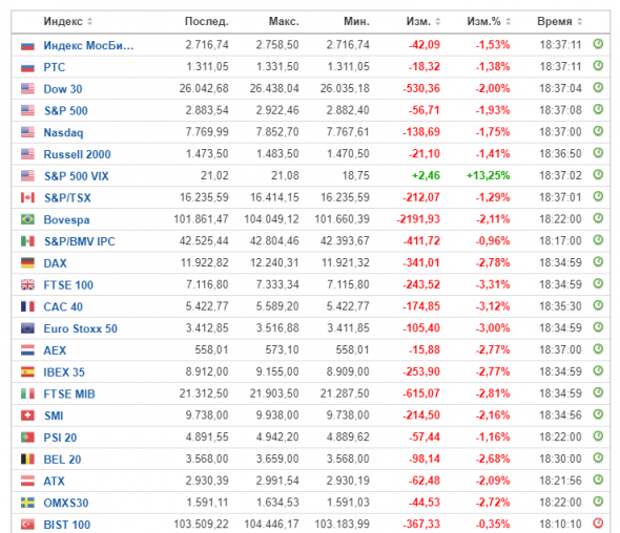Click the French flag beside CAC 40

(28, 306)
